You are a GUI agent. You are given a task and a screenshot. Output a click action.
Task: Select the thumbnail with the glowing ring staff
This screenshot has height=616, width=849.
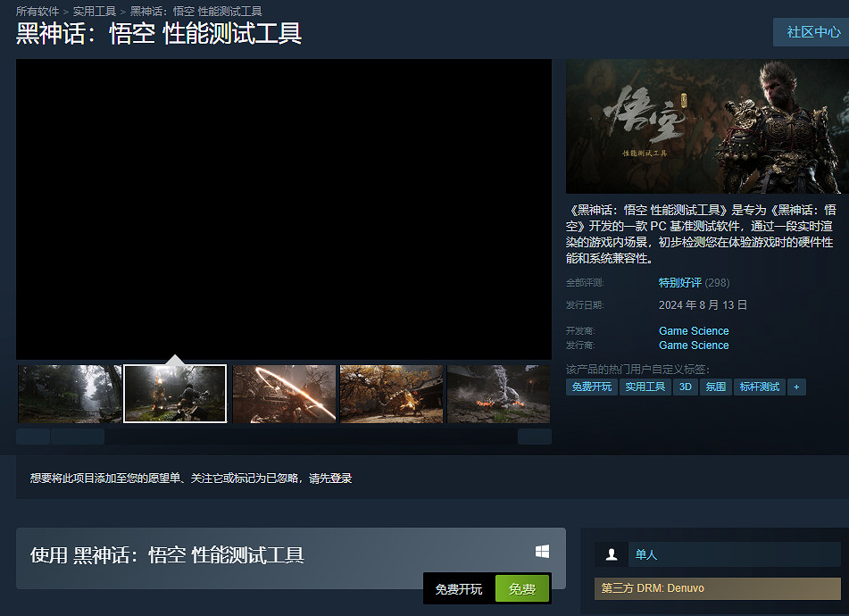tap(284, 394)
